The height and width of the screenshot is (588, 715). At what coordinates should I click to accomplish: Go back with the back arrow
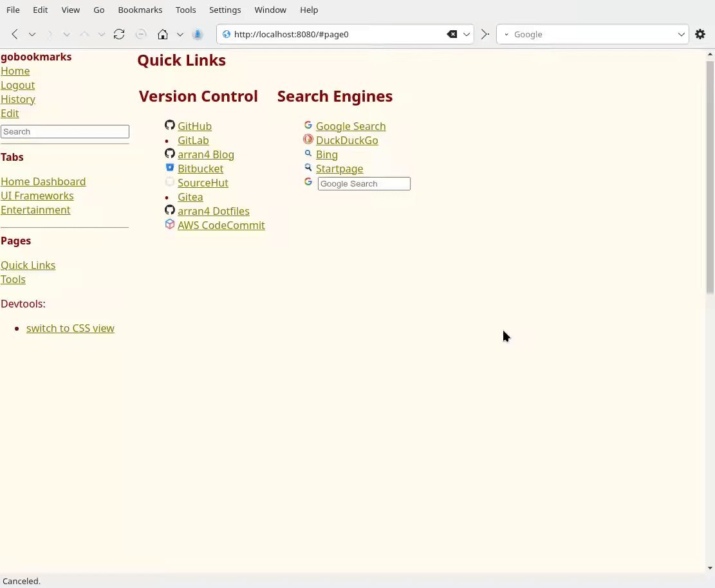point(15,34)
